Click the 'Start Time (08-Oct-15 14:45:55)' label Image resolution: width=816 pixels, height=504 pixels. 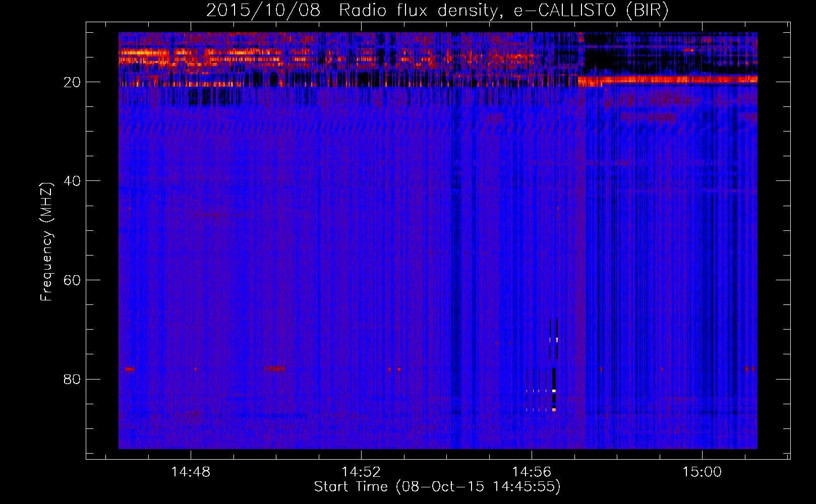tap(437, 487)
